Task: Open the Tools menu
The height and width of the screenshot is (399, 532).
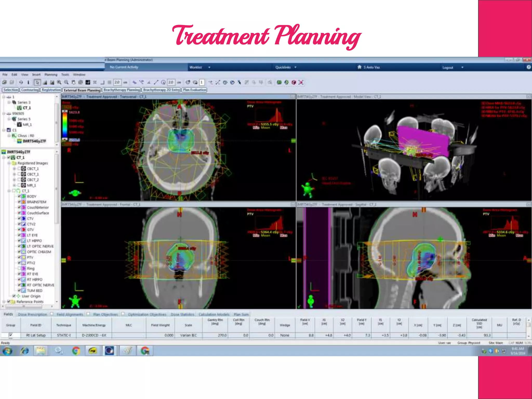Action: pyautogui.click(x=65, y=75)
